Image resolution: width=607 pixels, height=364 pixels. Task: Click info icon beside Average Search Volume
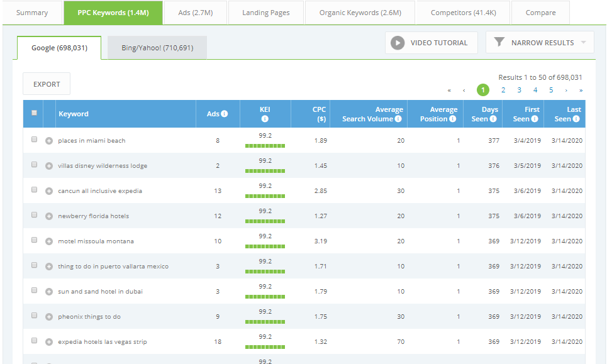[398, 119]
